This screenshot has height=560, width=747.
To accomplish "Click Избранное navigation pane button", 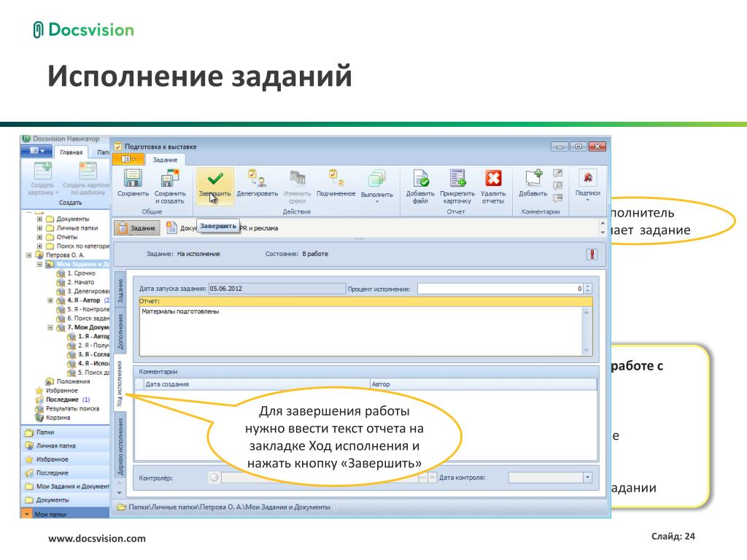I will click(x=66, y=459).
